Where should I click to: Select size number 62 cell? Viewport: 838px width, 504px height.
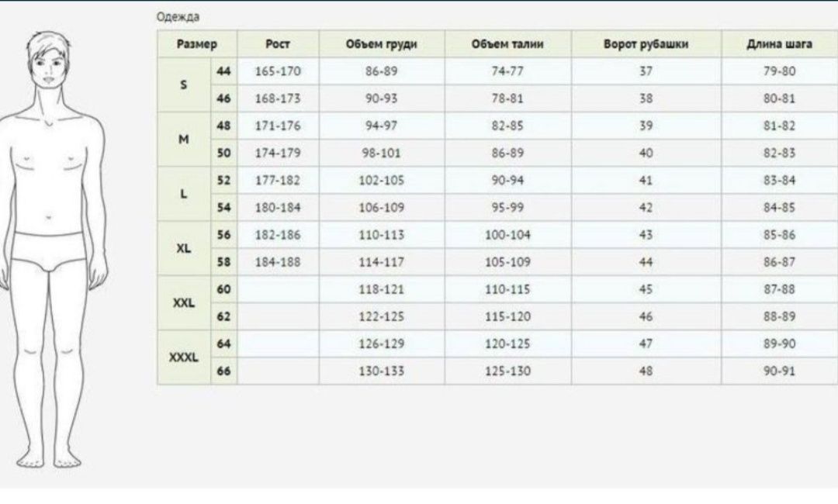click(x=224, y=316)
